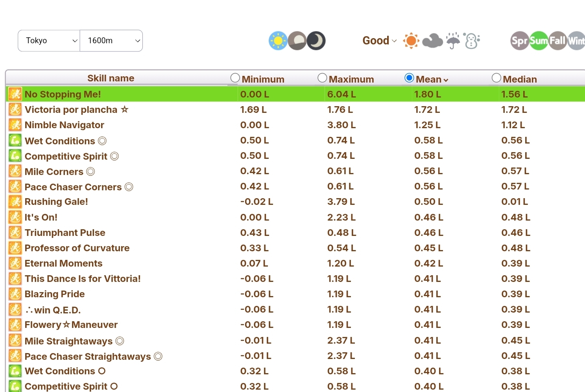The width and height of the screenshot is (585, 392).
Task: Click the Victoria por plancha skill icon
Action: pos(15,109)
